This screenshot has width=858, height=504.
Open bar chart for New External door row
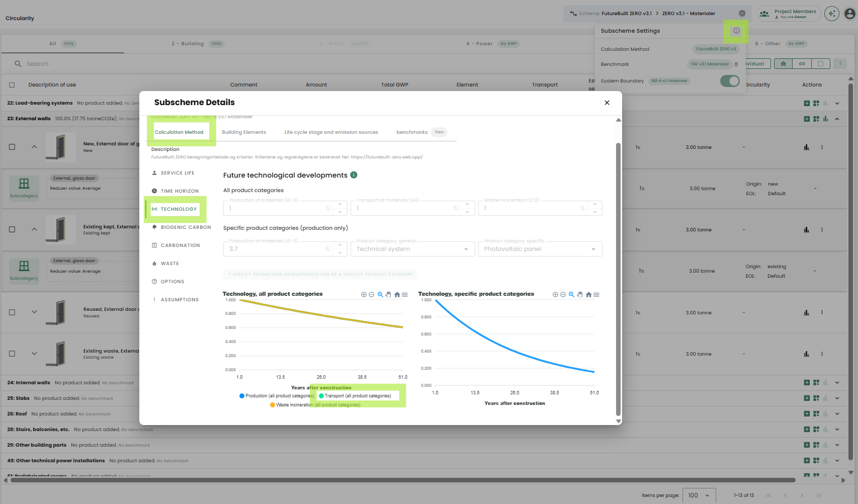(x=806, y=147)
